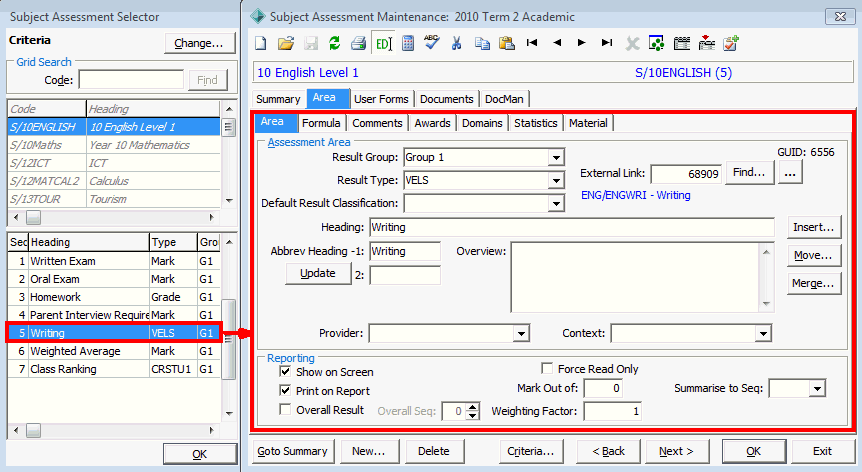Click the red arrow table icon

[706, 43]
